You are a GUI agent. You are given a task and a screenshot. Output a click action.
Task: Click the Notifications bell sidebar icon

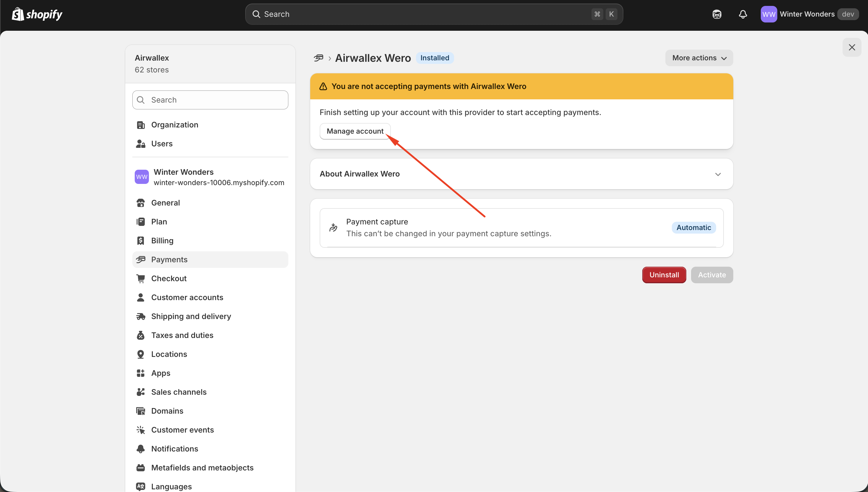coord(140,449)
